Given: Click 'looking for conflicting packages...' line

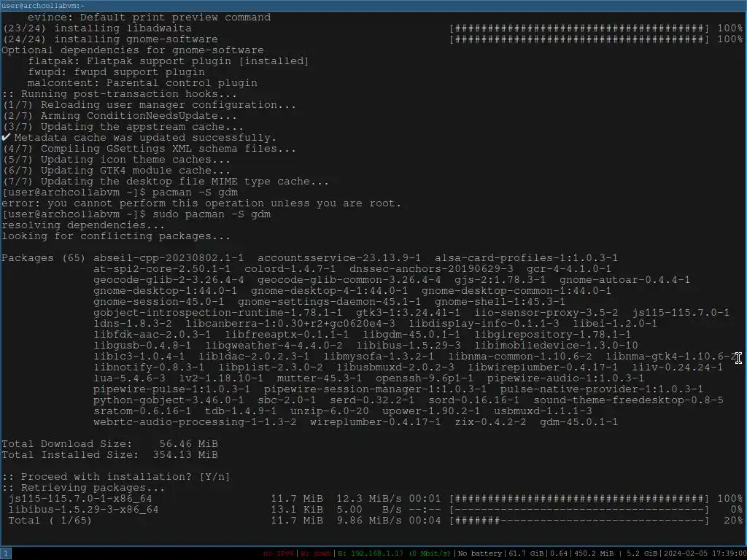Looking at the screenshot, I should [x=116, y=236].
